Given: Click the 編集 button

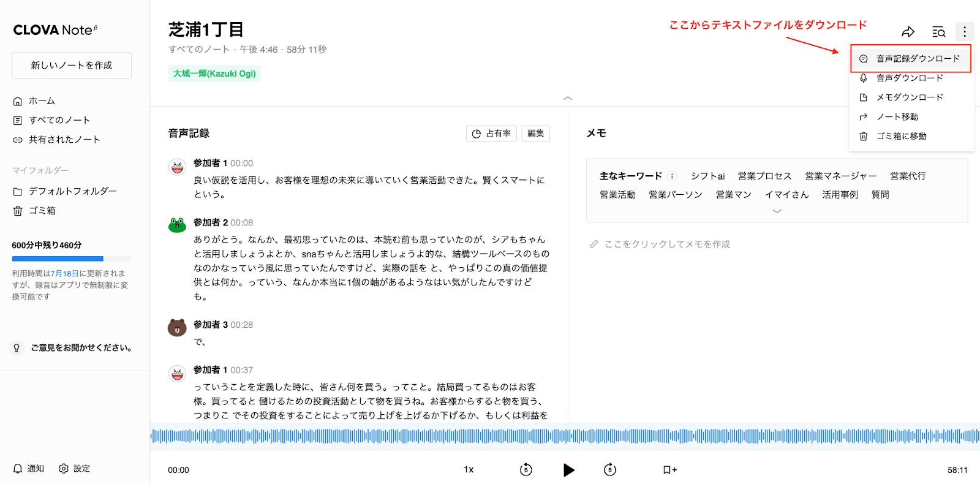Looking at the screenshot, I should click(535, 134).
